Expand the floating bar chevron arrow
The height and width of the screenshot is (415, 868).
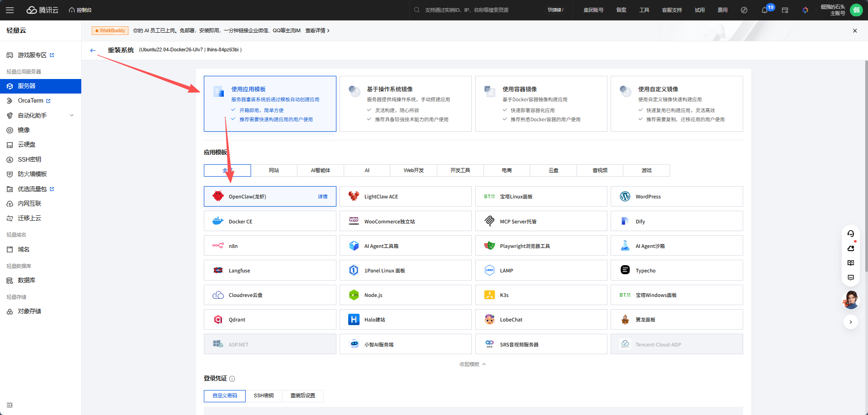pyautogui.click(x=851, y=322)
